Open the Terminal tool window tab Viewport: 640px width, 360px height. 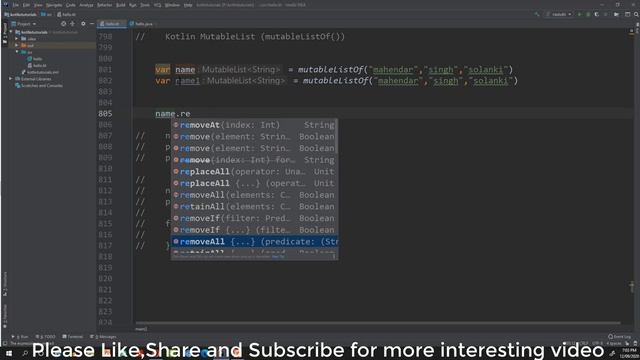73,337
